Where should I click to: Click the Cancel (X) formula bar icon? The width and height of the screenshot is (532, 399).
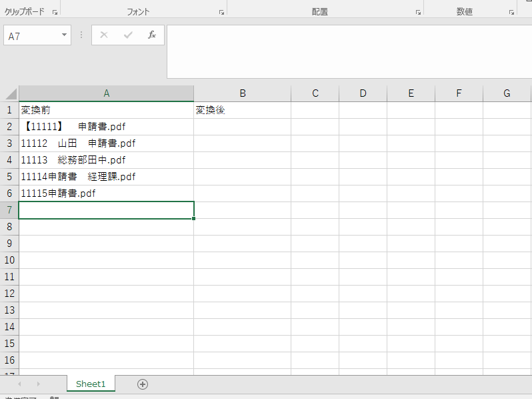click(104, 35)
